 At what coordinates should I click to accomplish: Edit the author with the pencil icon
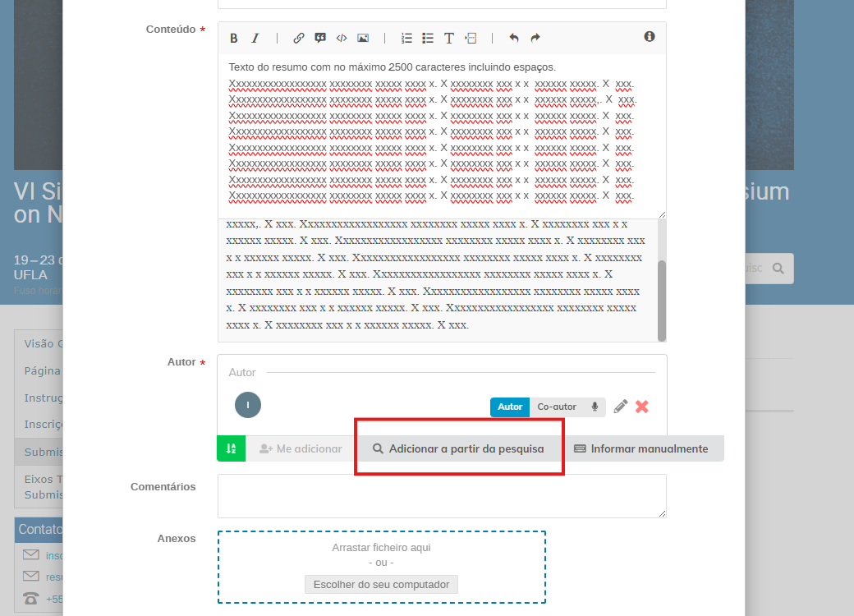[x=621, y=407]
